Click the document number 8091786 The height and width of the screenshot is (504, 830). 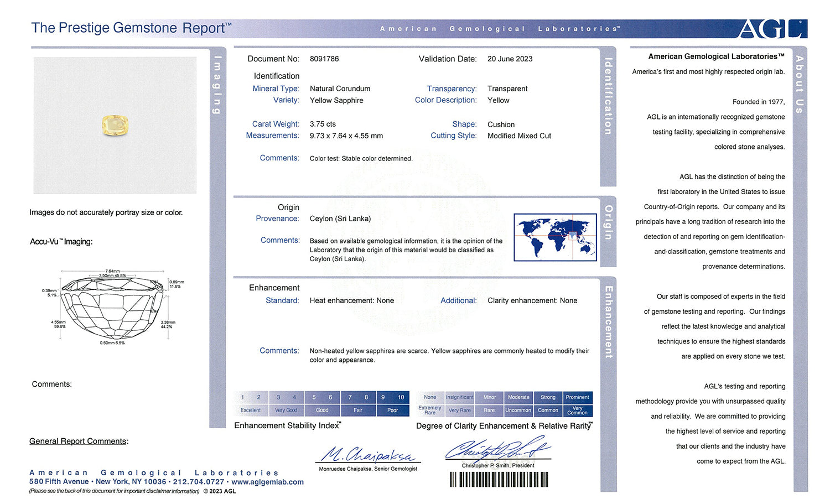(x=324, y=59)
